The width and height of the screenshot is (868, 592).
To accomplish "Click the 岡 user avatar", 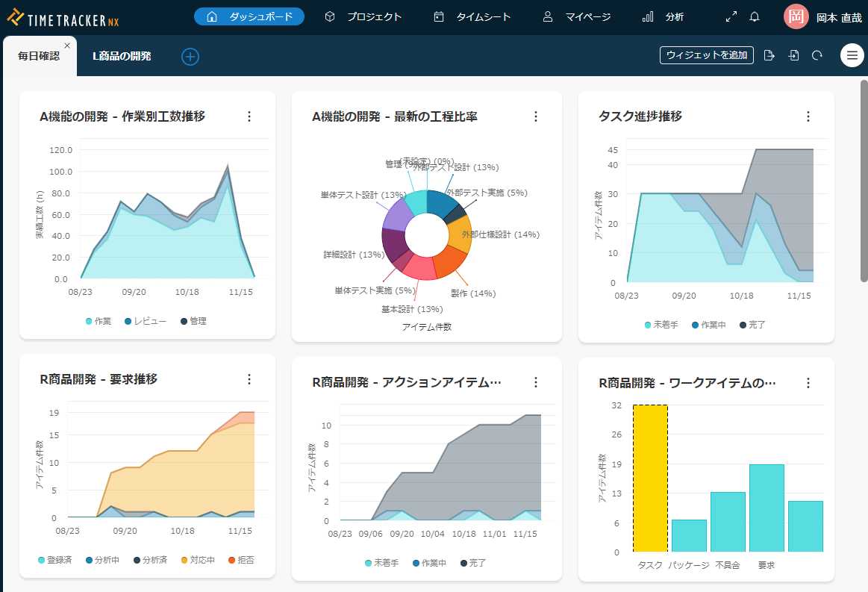I will click(796, 17).
